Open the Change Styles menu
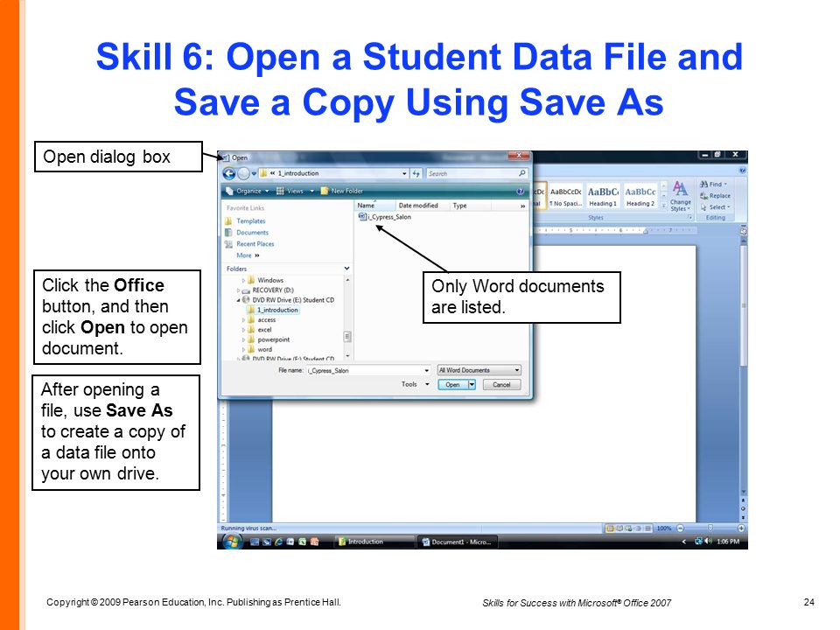This screenshot has height=630, width=840. pos(681,197)
